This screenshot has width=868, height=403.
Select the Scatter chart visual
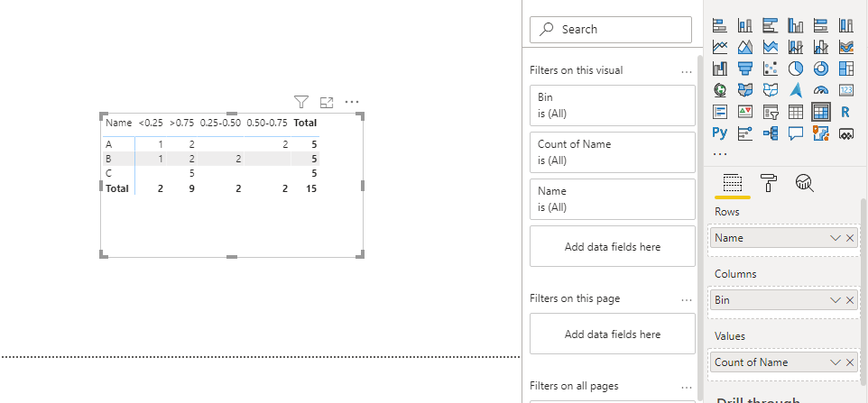tap(770, 68)
